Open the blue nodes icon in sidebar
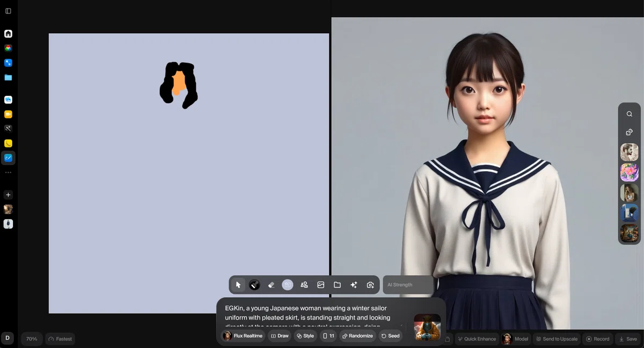Viewport: 644px width, 348px height. [x=8, y=63]
